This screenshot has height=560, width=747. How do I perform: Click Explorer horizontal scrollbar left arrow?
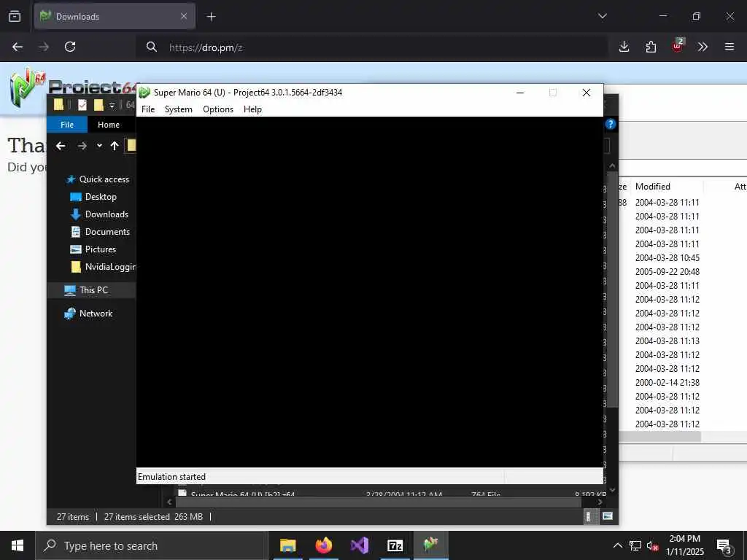coord(169,502)
